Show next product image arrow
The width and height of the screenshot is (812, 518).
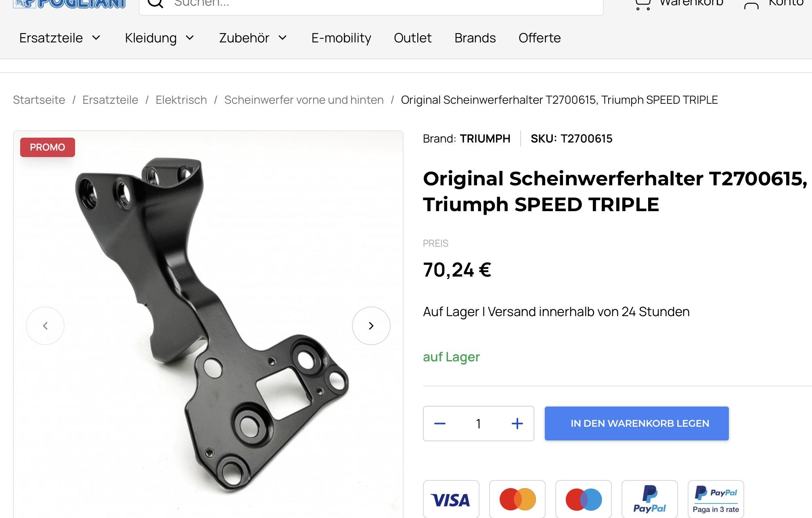(x=371, y=326)
